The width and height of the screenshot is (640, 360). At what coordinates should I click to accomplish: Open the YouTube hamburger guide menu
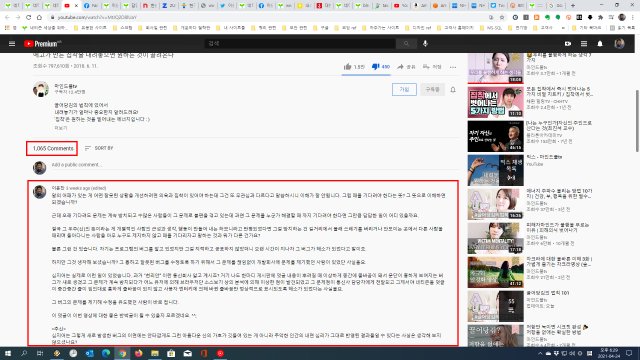point(12,44)
